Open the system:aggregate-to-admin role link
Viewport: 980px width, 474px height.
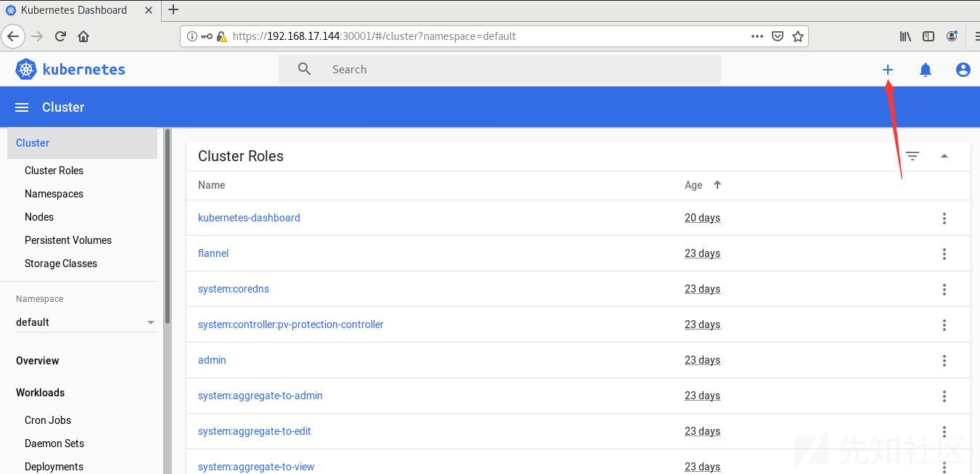tap(260, 396)
